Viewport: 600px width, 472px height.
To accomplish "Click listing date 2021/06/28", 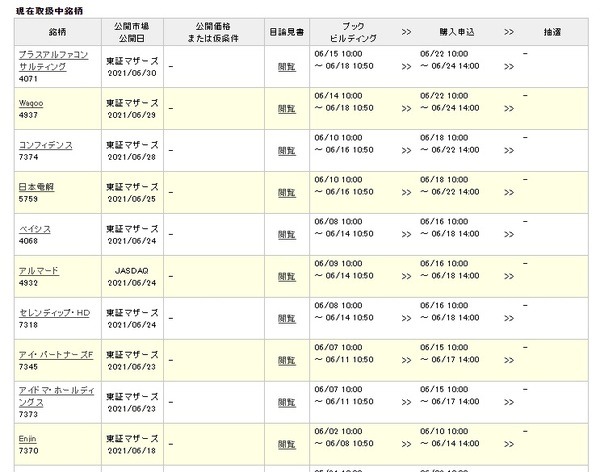I will [132, 157].
